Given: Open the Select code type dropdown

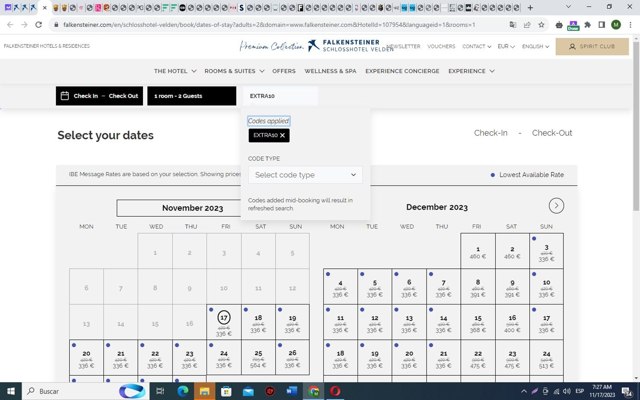Looking at the screenshot, I should click(305, 175).
